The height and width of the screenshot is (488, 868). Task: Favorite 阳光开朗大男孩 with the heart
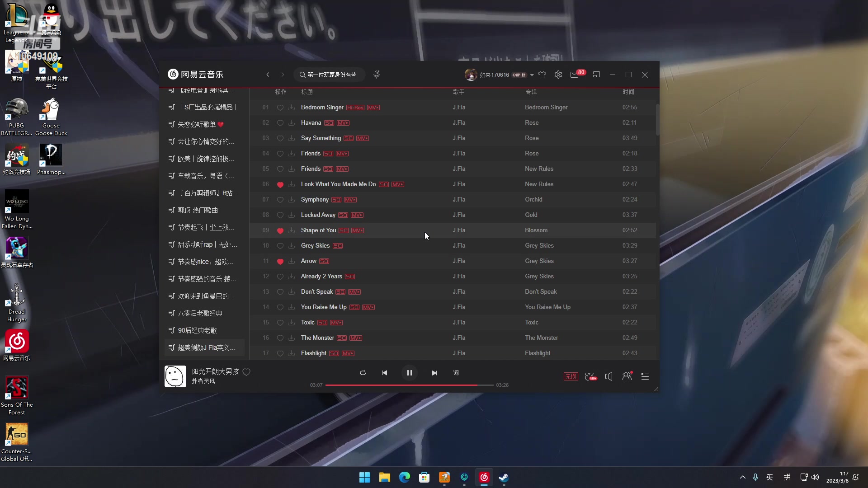click(246, 372)
